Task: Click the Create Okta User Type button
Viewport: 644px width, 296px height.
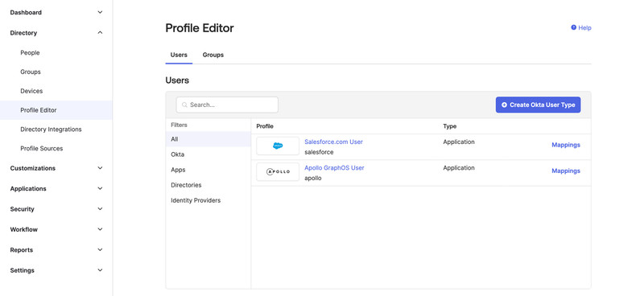Action: point(538,105)
